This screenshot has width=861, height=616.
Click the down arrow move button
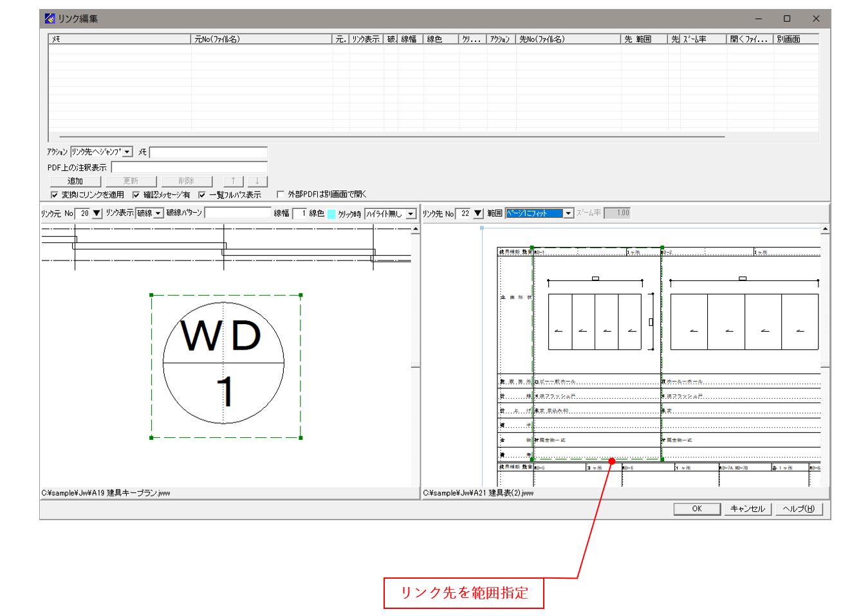257,181
